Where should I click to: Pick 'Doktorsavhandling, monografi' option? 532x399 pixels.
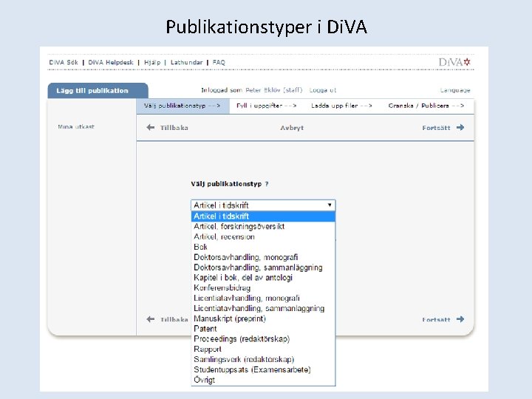[263, 257]
